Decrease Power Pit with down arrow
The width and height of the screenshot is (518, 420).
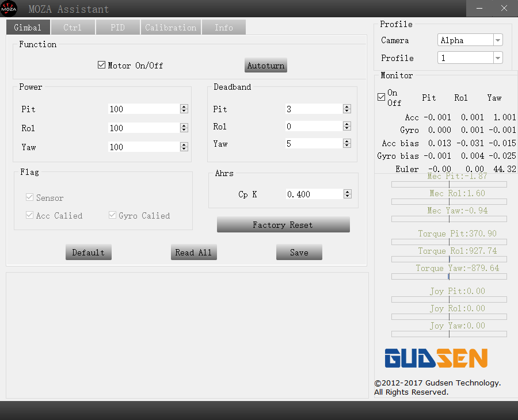pyautogui.click(x=184, y=111)
